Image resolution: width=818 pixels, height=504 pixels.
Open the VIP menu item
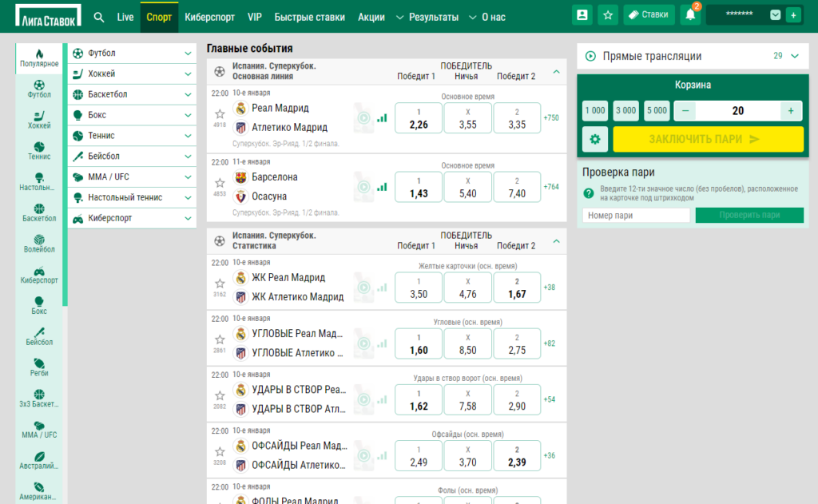click(255, 18)
